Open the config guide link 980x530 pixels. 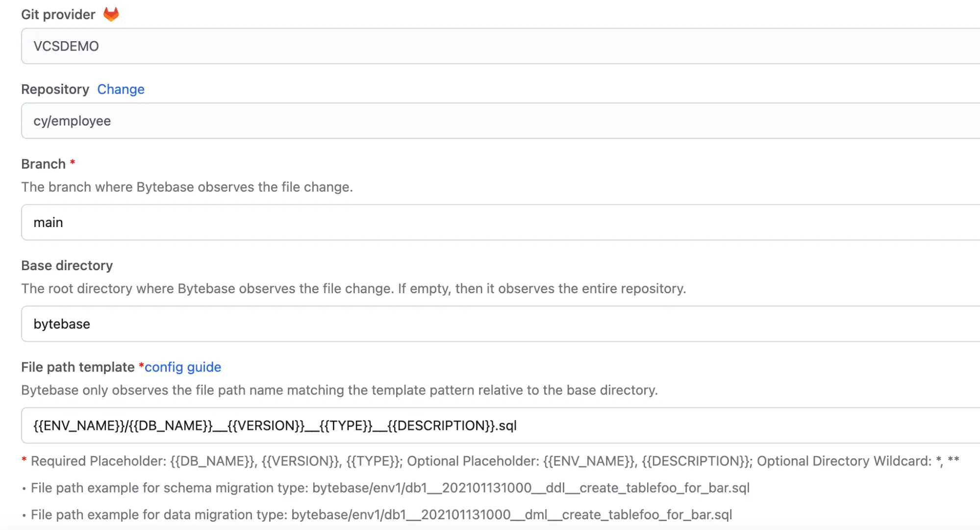182,367
